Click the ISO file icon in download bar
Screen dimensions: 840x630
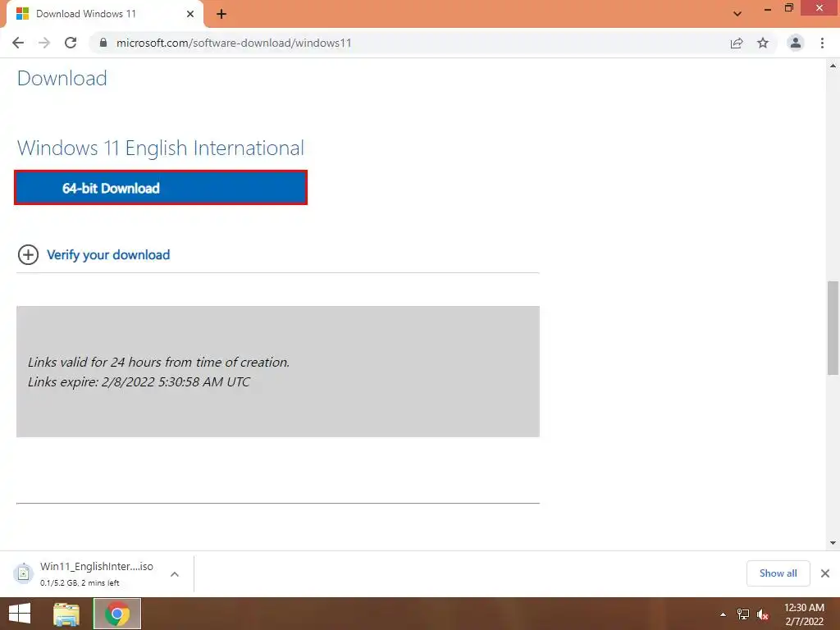coord(23,573)
